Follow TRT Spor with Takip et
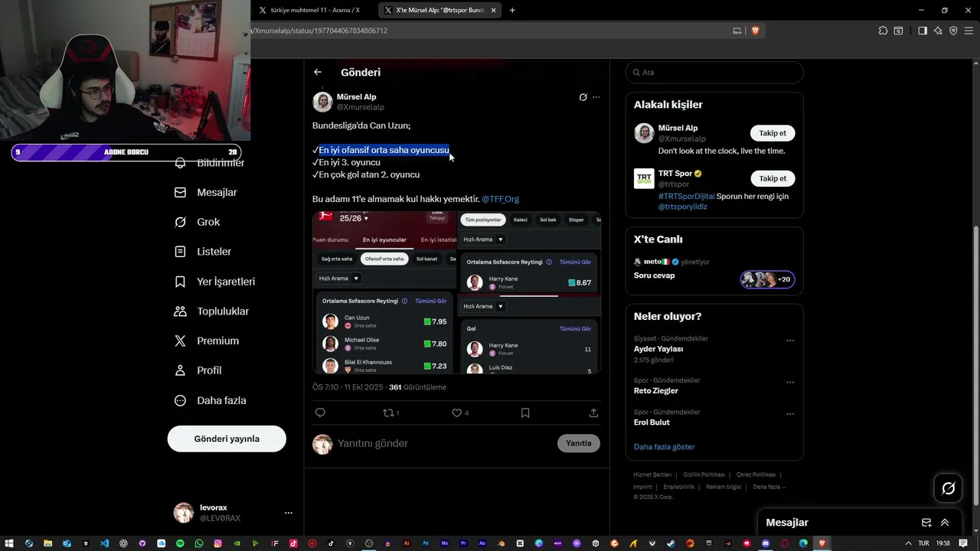This screenshot has width=980, height=551. [773, 178]
